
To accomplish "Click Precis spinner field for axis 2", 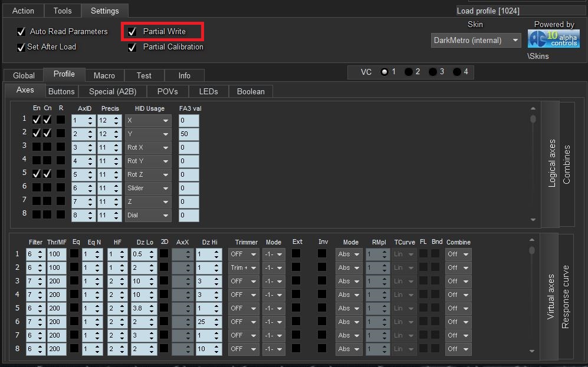I will [x=110, y=134].
